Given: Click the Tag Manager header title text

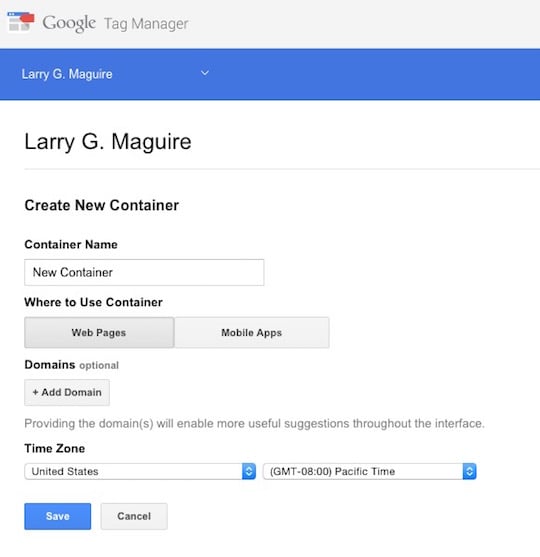Looking at the screenshot, I should tap(146, 24).
